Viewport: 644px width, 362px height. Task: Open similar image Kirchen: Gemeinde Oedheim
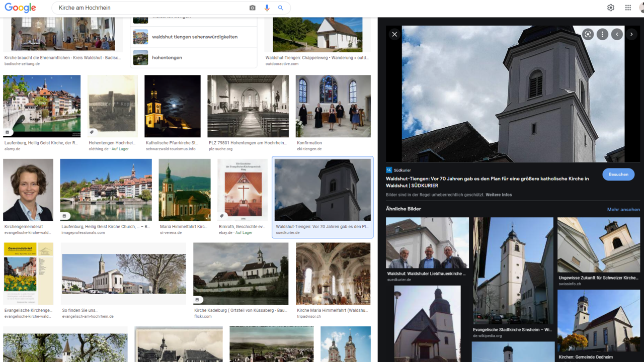click(x=599, y=321)
